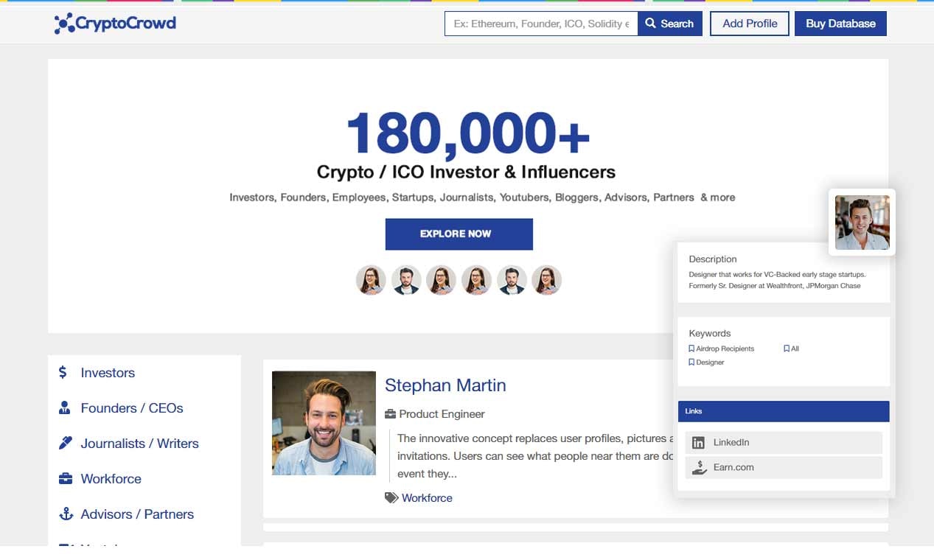Click the person icon beside Founders / CEOs
This screenshot has height=560, width=934.
65,407
